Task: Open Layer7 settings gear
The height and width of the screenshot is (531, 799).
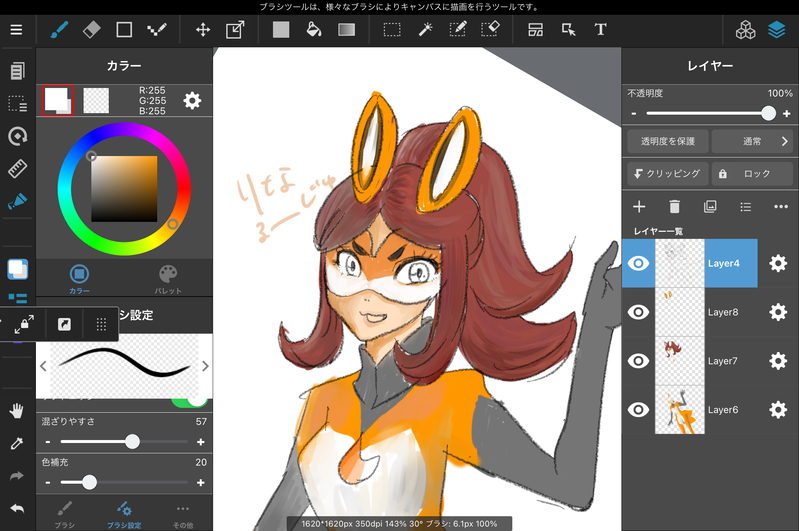Action: tap(778, 361)
